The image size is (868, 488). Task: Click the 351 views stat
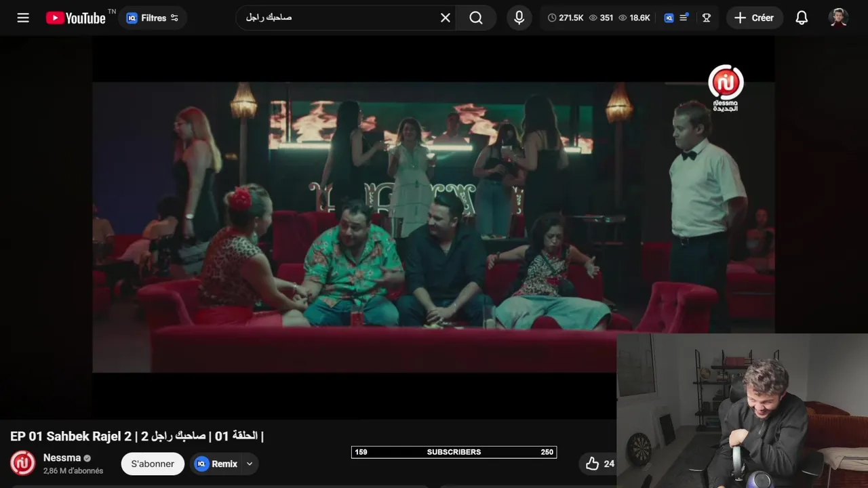(x=601, y=18)
